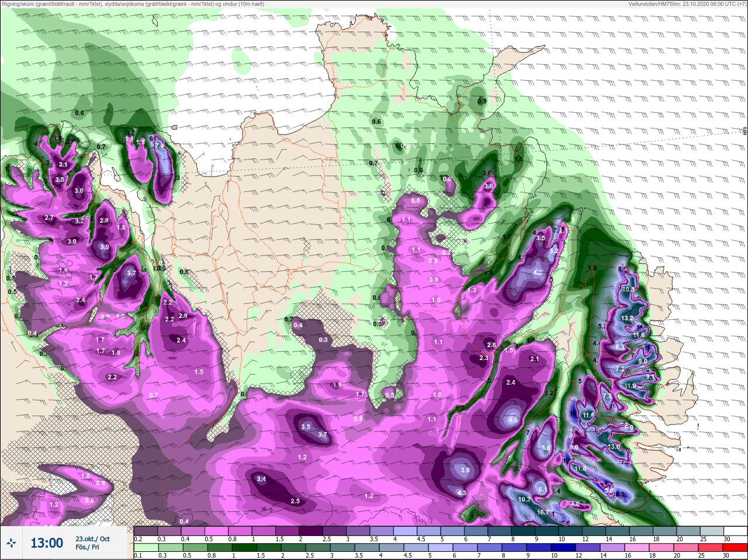Click the weekday text 'Fös./ Fri'
Screen dimensions: 748x560
tap(87, 548)
